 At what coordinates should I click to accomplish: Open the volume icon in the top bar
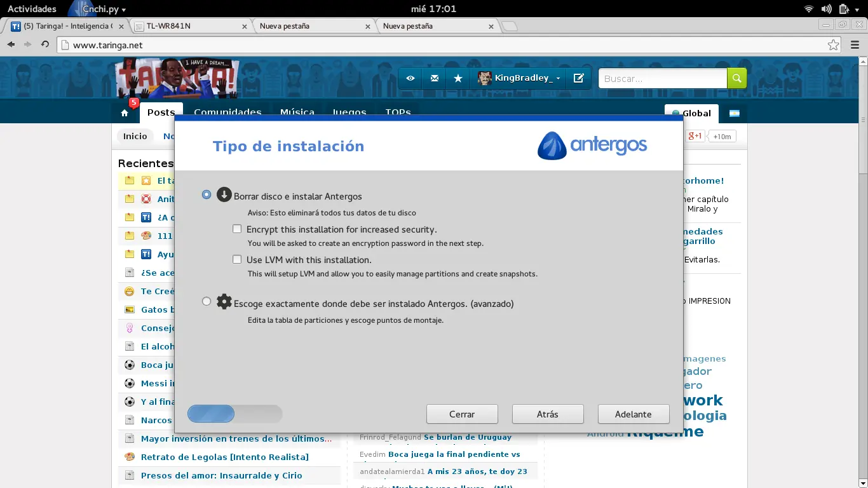(x=826, y=9)
